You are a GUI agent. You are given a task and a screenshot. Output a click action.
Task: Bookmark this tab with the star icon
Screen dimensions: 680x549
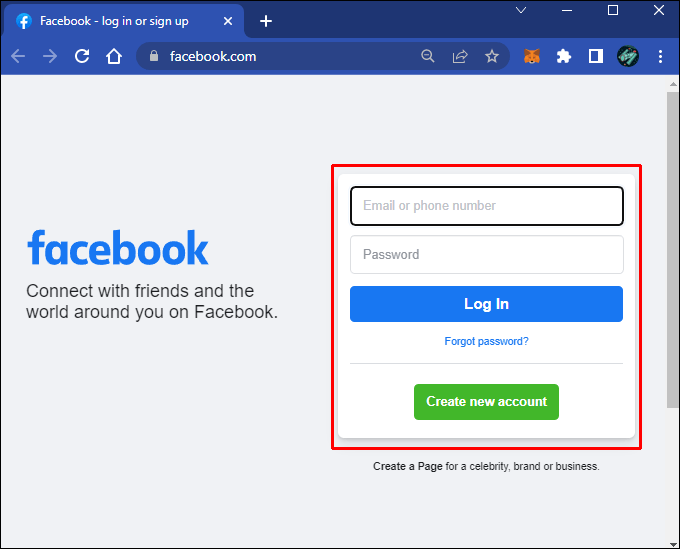coord(492,56)
